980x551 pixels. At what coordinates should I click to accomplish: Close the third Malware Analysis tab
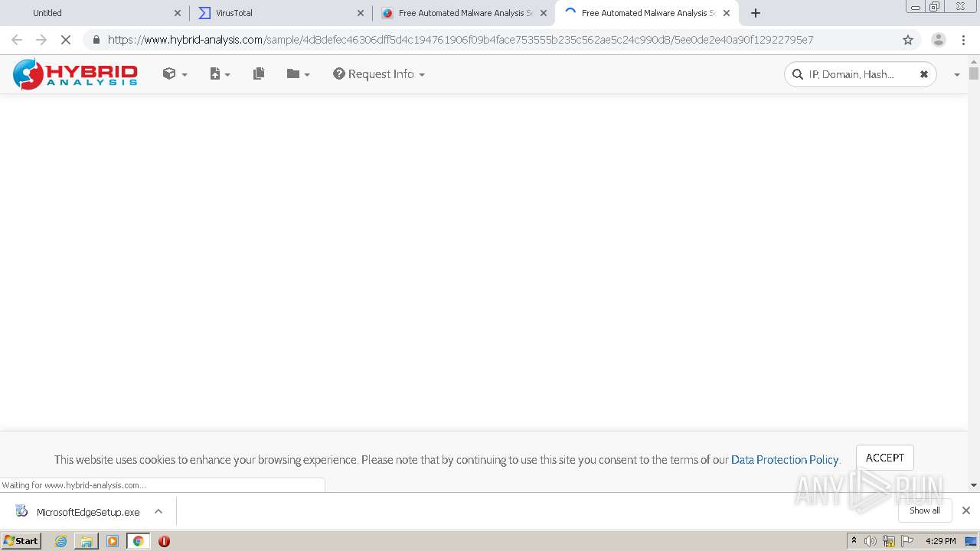pyautogui.click(x=544, y=13)
